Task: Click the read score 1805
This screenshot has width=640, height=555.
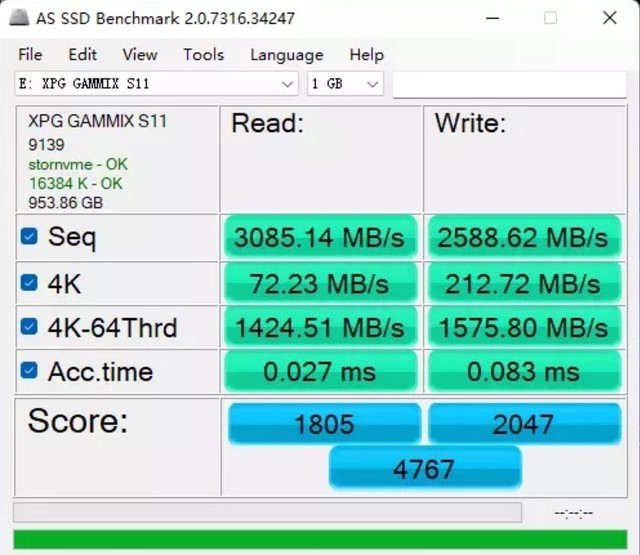Action: [x=324, y=424]
